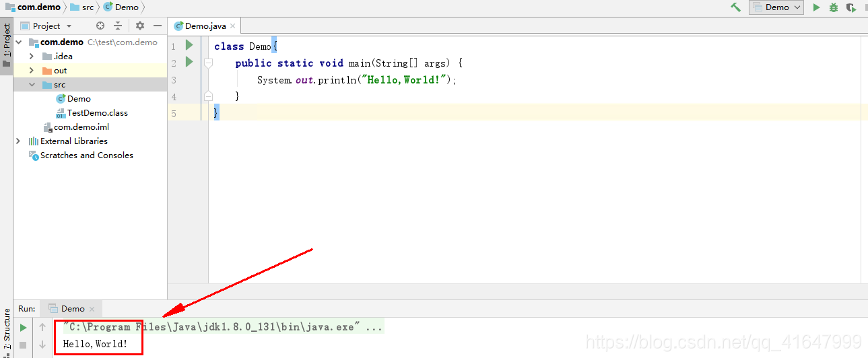Expand the External Libraries node arrow

point(18,141)
